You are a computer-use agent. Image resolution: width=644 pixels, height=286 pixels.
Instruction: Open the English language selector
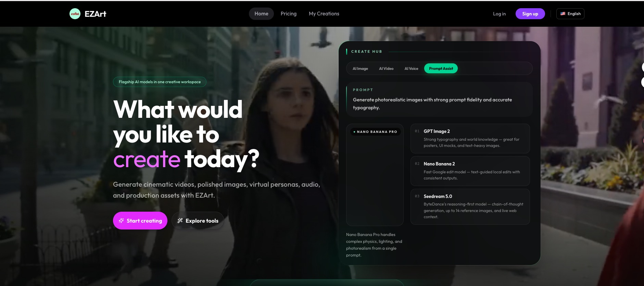point(570,14)
